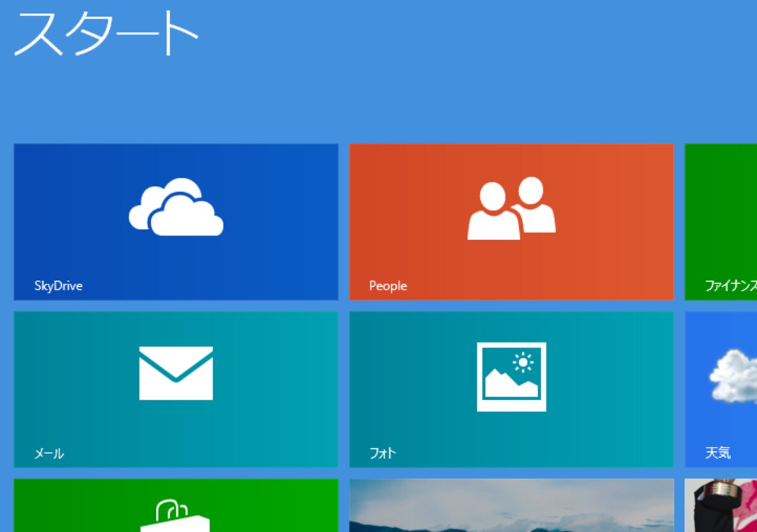757x532 pixels.
Task: Click the メール tile label
Action: [49, 453]
